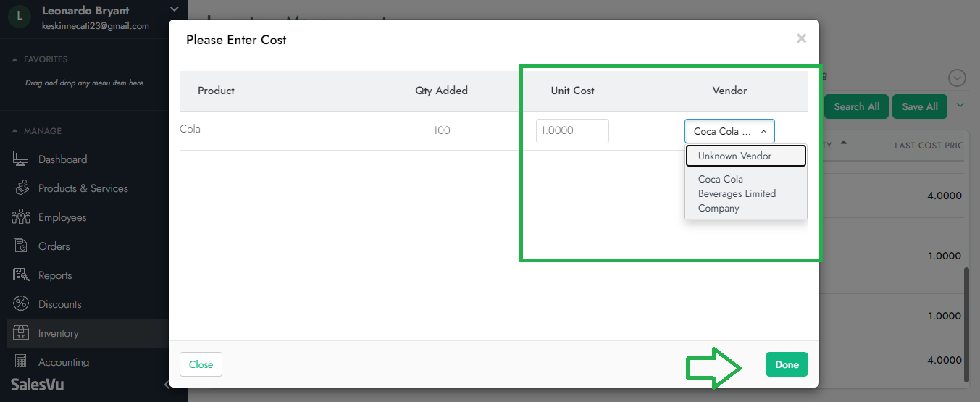Click the Accounting calculator icon

coord(21,361)
